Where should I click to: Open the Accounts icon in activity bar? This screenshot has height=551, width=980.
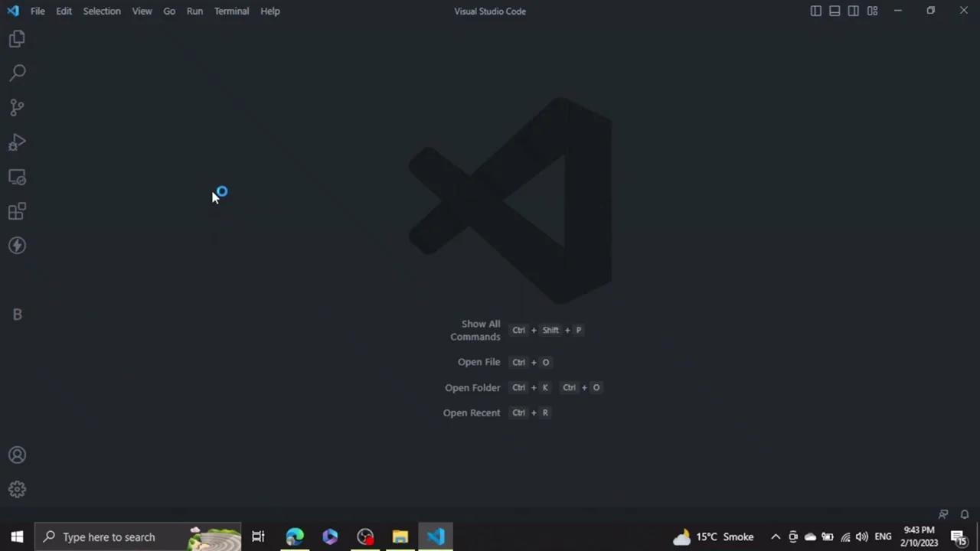pos(17,455)
